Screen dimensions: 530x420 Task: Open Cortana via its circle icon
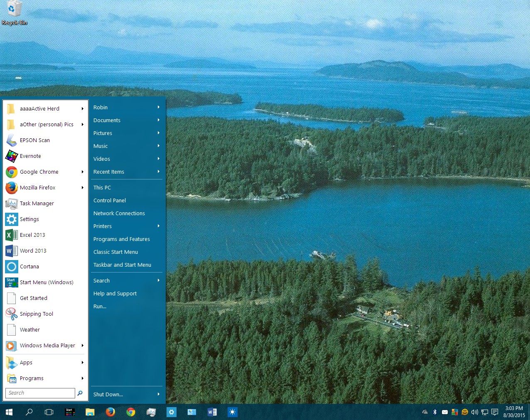click(11, 267)
